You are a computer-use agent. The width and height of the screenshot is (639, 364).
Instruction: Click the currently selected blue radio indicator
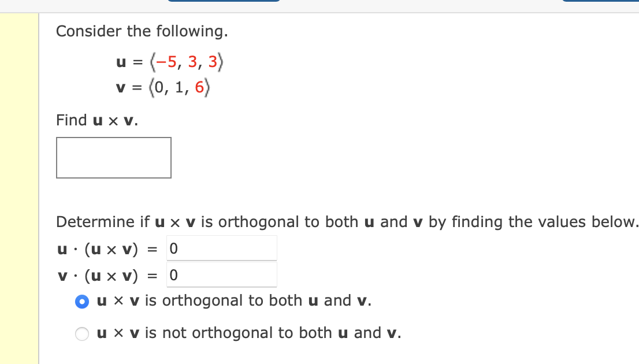(81, 301)
